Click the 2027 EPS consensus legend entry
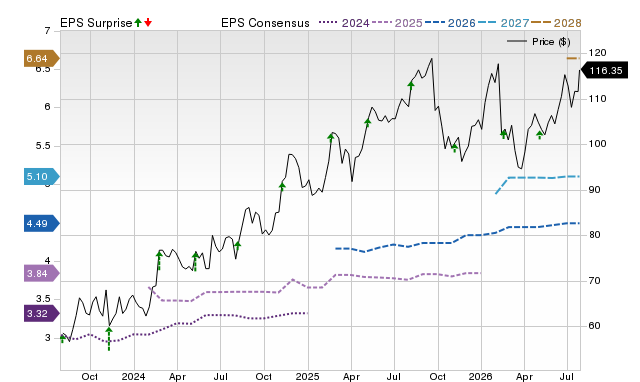Viewport: 640px width, 382px height. coord(503,23)
